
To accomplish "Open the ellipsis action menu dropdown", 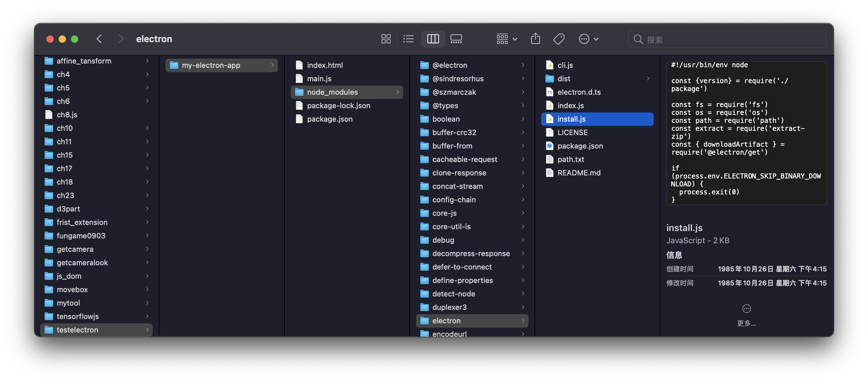I will [x=588, y=39].
